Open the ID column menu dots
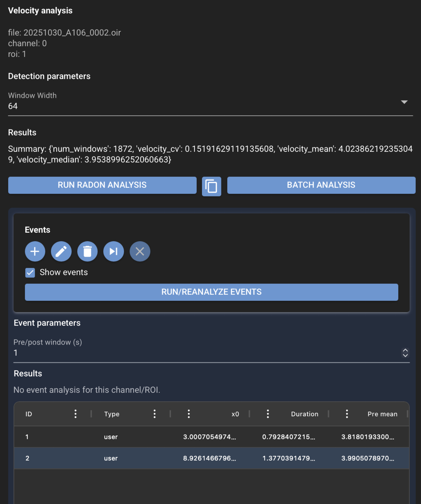The width and height of the screenshot is (421, 504). tap(76, 414)
